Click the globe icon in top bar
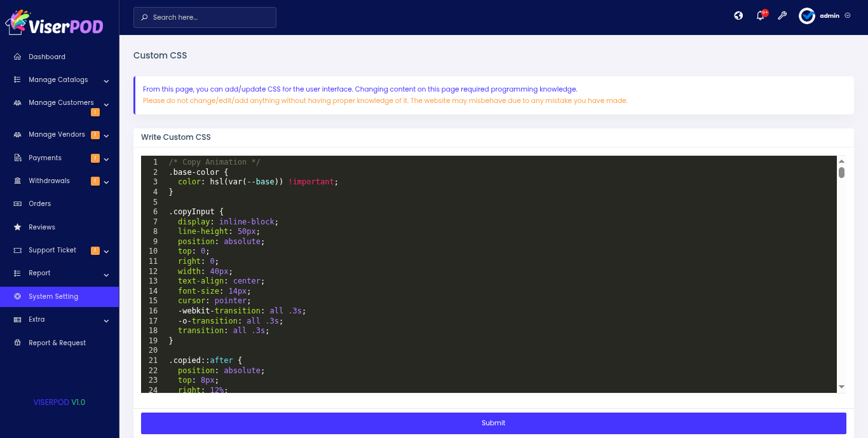Image resolution: width=868 pixels, height=438 pixels. pos(738,16)
